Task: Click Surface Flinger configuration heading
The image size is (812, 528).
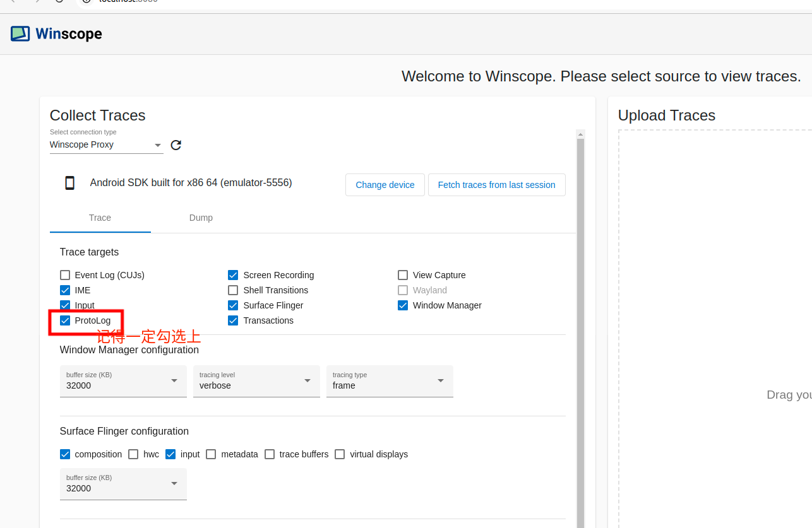Action: point(124,431)
